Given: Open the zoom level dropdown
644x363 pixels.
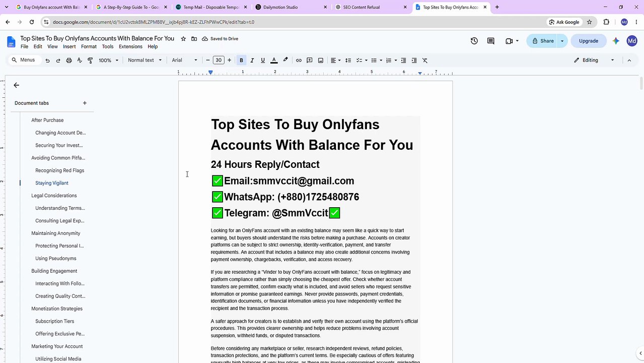Looking at the screenshot, I should (108, 60).
